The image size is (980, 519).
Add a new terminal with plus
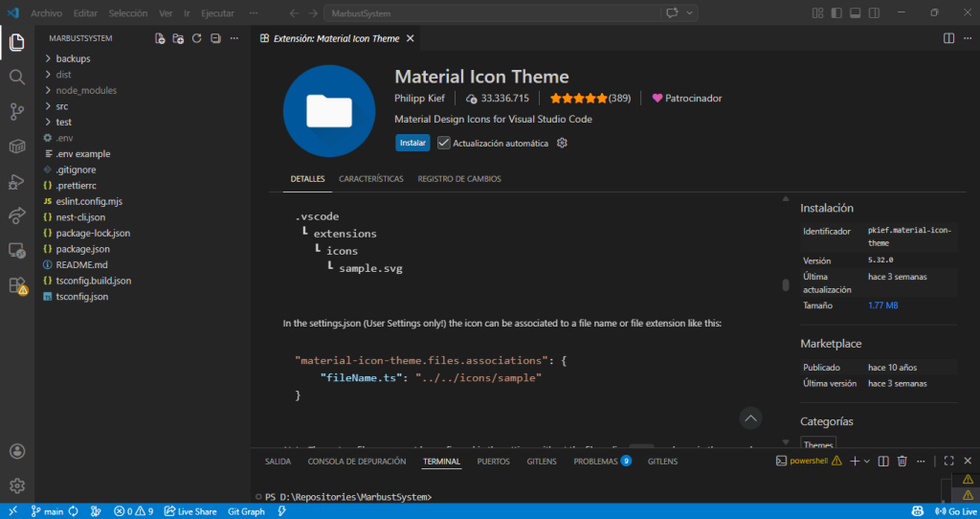pyautogui.click(x=855, y=461)
